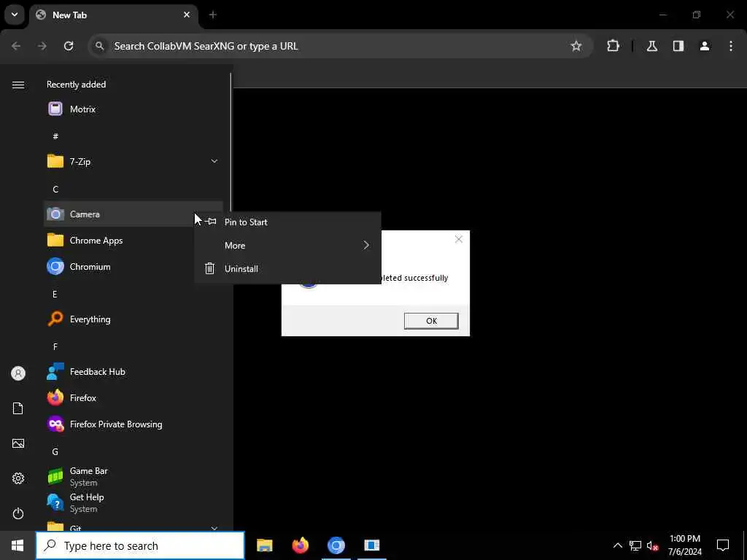This screenshot has width=747, height=560.
Task: Toggle the browser side panel
Action: click(678, 46)
